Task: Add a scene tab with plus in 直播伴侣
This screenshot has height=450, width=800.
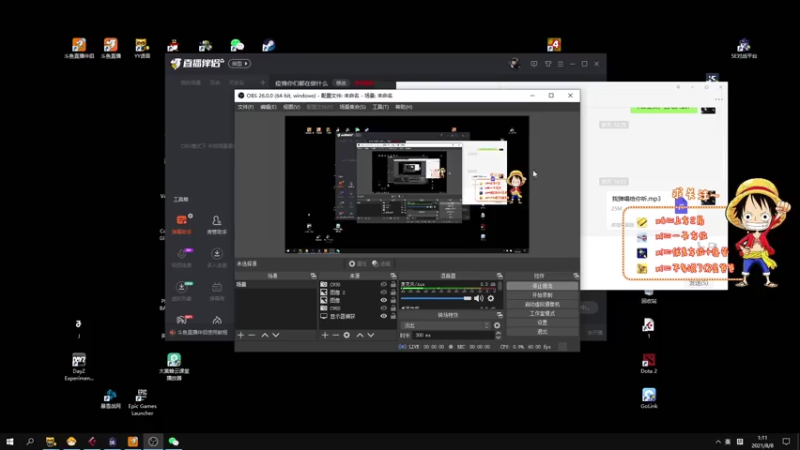Action: [263, 83]
